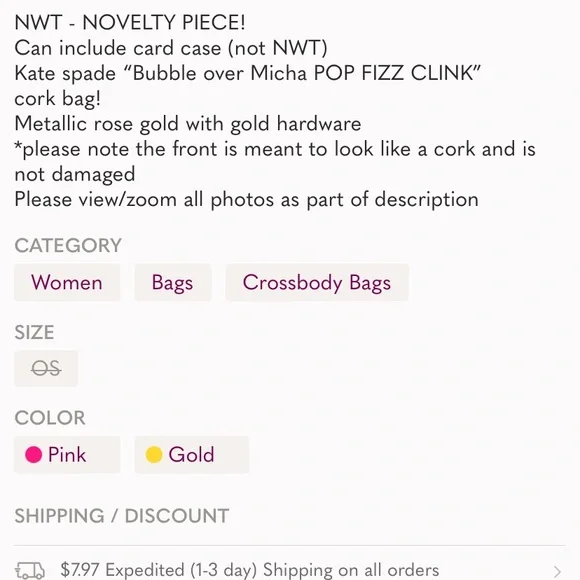Filter by the Pink color chip

[67, 455]
